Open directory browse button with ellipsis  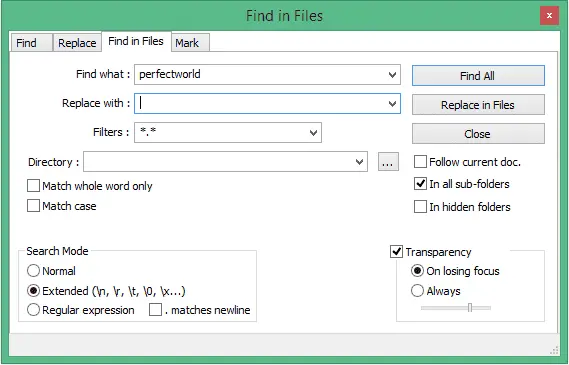[x=388, y=162]
